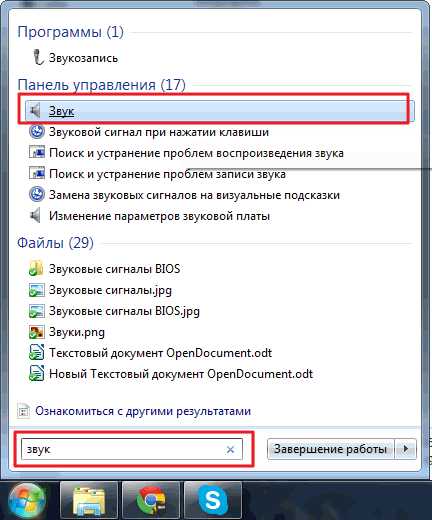Expand the Файлы (29) results header
432x520 pixels.
(x=55, y=243)
